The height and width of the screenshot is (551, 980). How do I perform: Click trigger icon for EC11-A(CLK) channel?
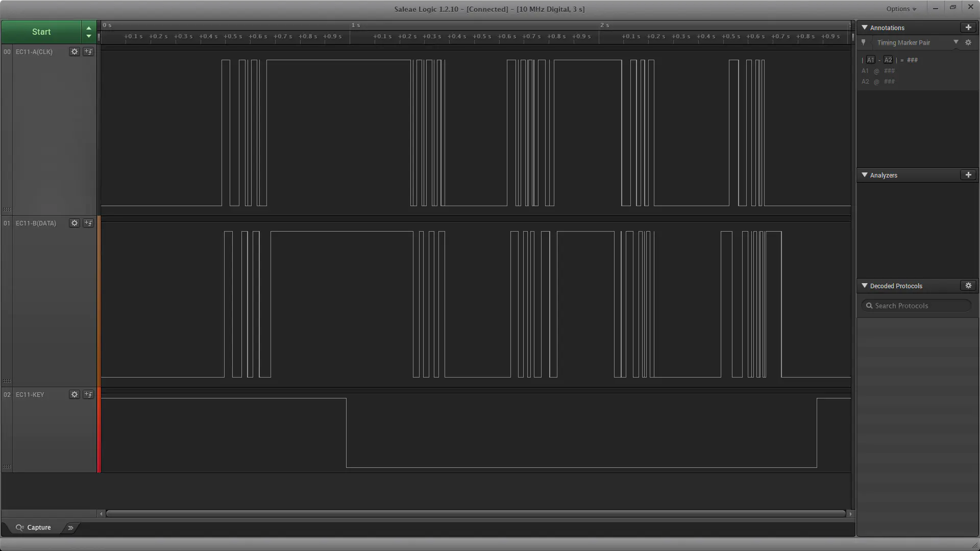coord(88,52)
